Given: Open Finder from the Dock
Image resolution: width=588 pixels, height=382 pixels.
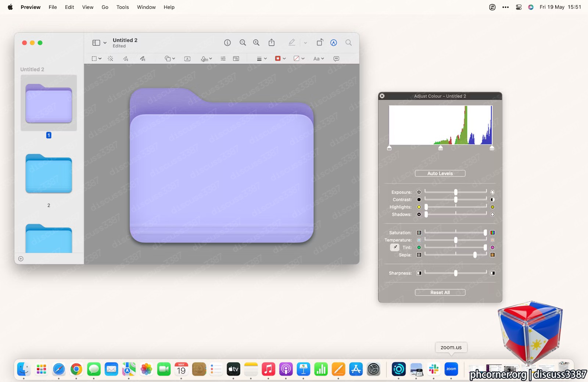Looking at the screenshot, I should coord(24,369).
